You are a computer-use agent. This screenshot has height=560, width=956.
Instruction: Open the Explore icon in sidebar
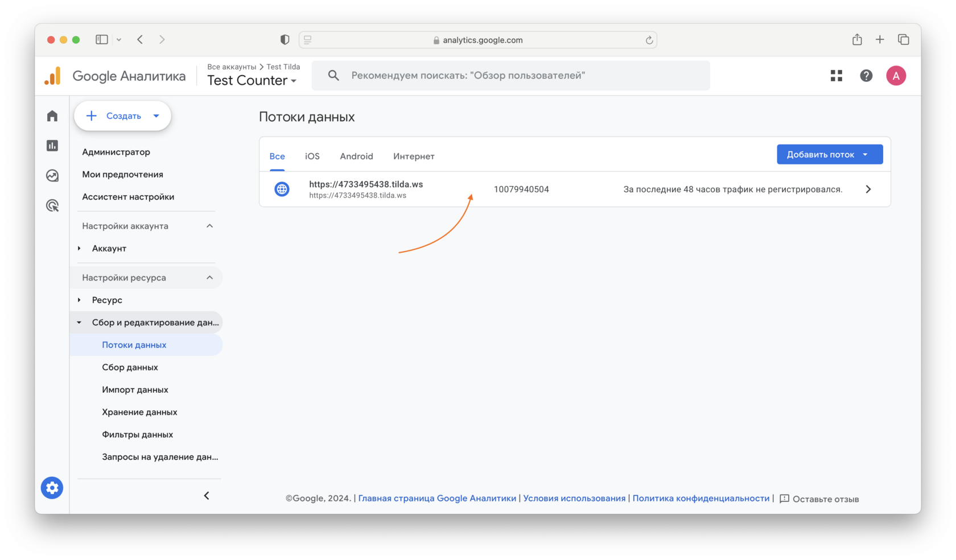pos(52,176)
